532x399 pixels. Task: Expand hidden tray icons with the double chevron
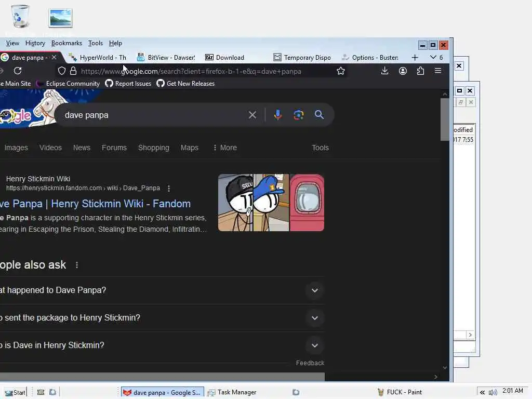pyautogui.click(x=482, y=393)
